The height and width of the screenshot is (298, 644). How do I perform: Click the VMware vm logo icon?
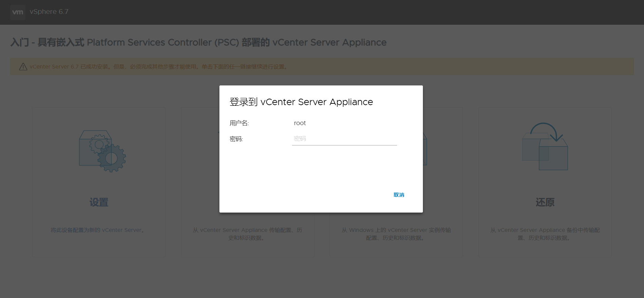(x=18, y=12)
